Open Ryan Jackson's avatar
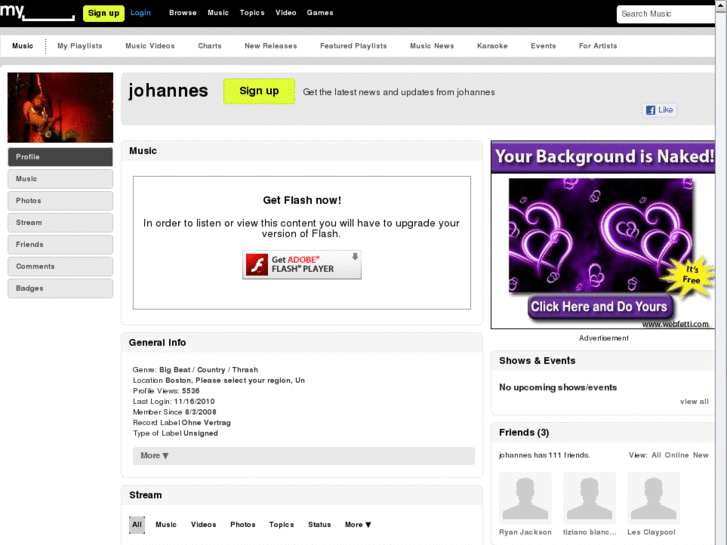The height and width of the screenshot is (545, 727). coord(525,498)
